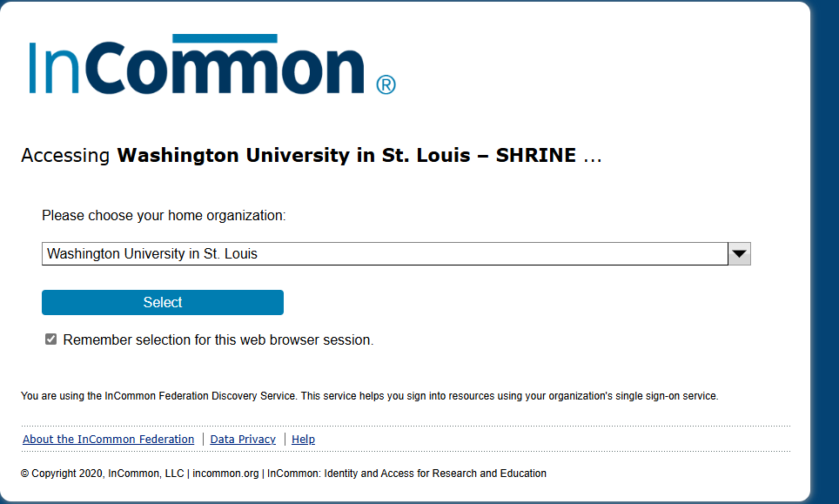Viewport: 839px width, 504px height.
Task: Click the Discovery Service description paragraph
Action: click(369, 396)
